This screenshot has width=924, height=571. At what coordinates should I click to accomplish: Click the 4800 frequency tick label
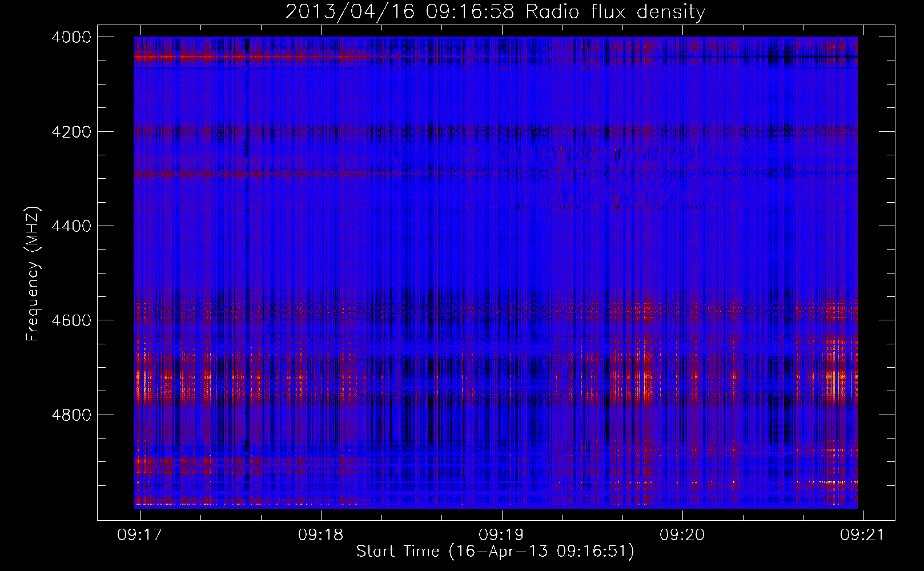71,415
